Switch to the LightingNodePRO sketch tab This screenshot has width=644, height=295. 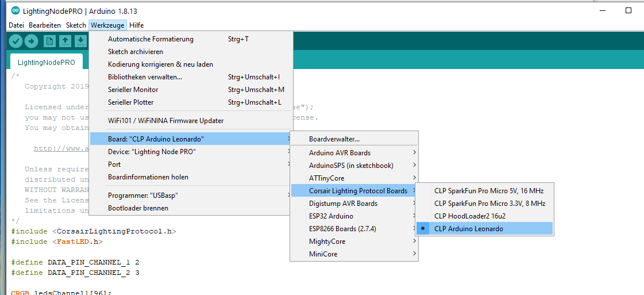pos(47,63)
